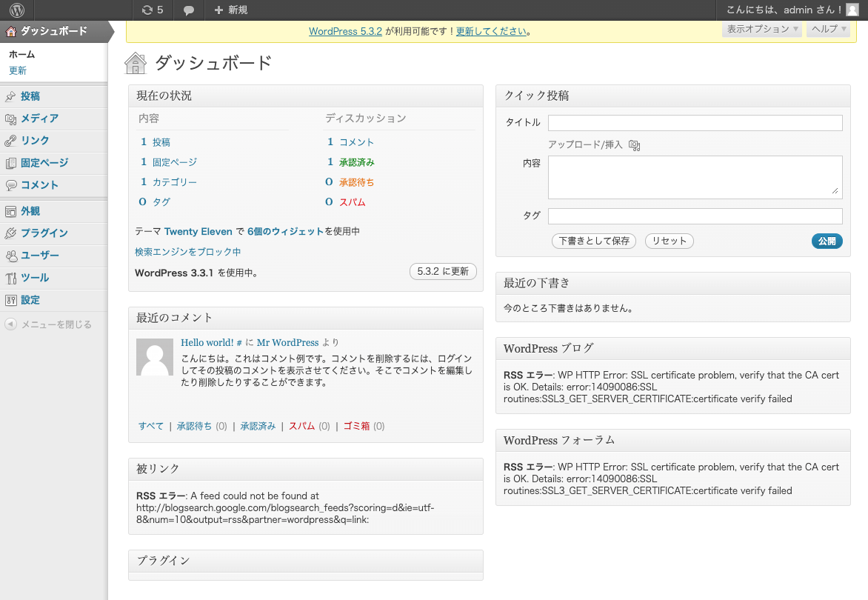Click the 固定ページ icon in sidebar
Screen dimensions: 868x600
coord(10,163)
